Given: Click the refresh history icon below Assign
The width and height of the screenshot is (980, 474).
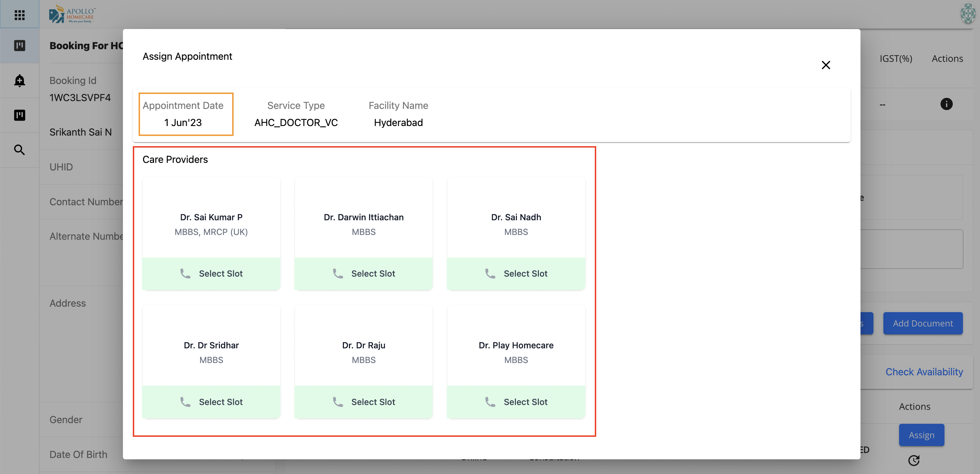Looking at the screenshot, I should tap(914, 460).
